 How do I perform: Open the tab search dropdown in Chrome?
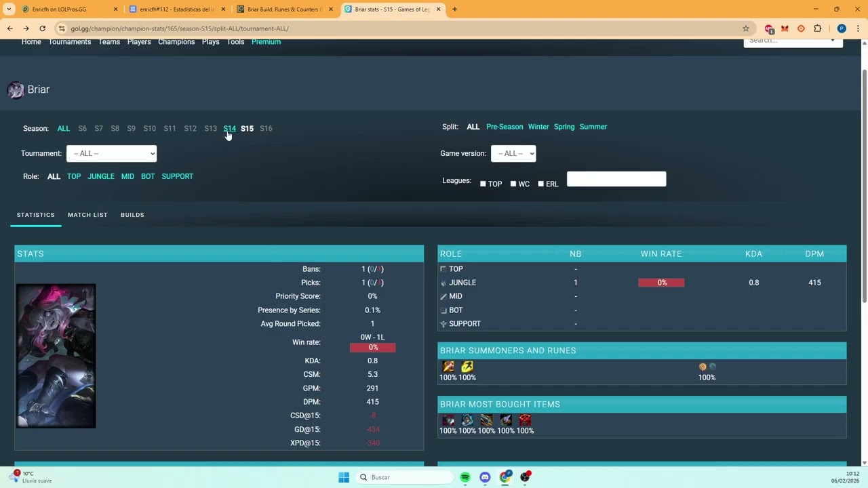(9, 9)
